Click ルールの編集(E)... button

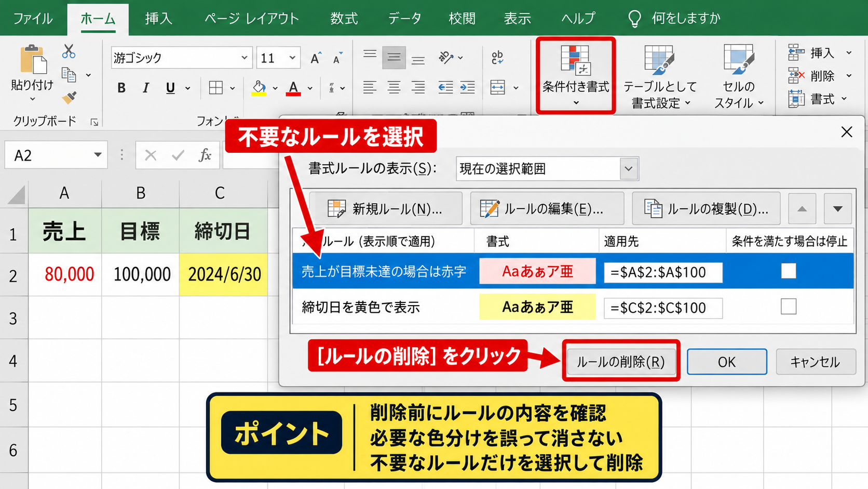click(x=547, y=208)
